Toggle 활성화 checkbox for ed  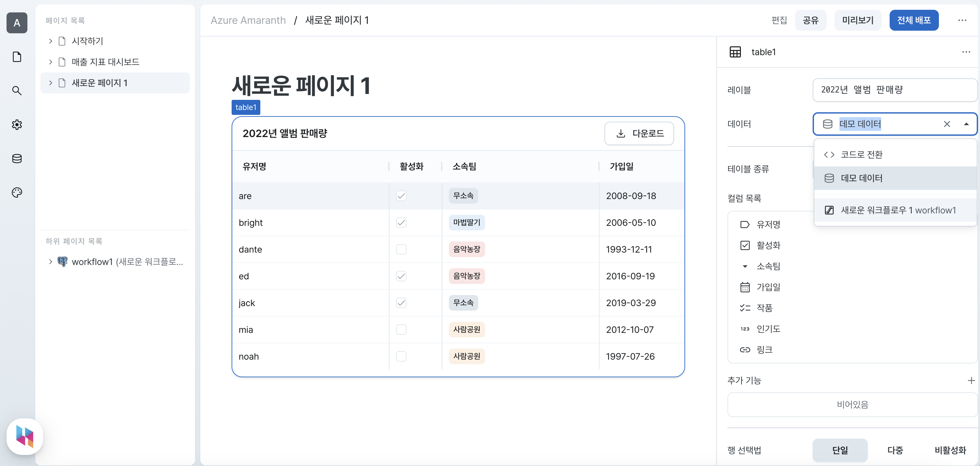point(401,276)
